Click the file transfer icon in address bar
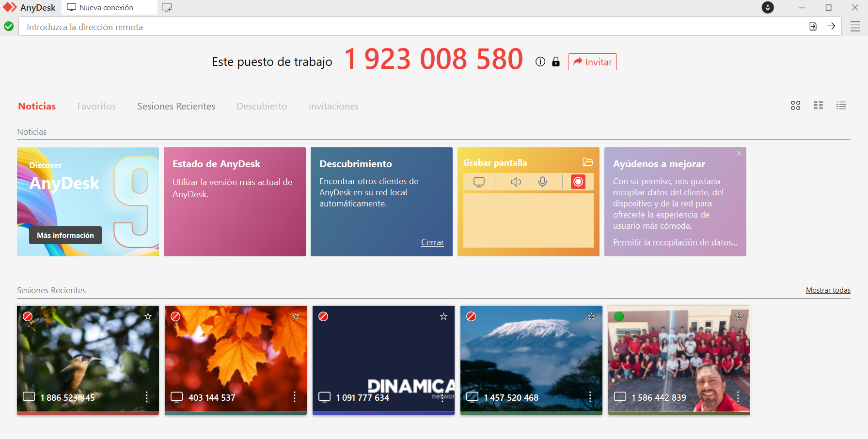Viewport: 868px width, 439px height. 813,26
